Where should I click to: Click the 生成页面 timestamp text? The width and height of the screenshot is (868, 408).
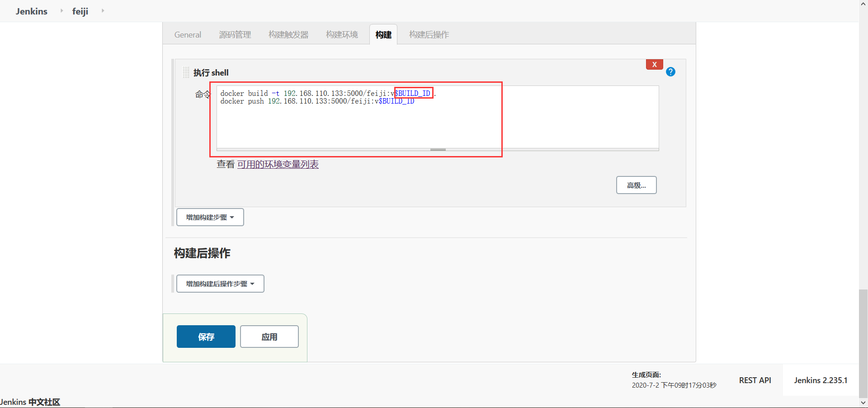point(674,385)
